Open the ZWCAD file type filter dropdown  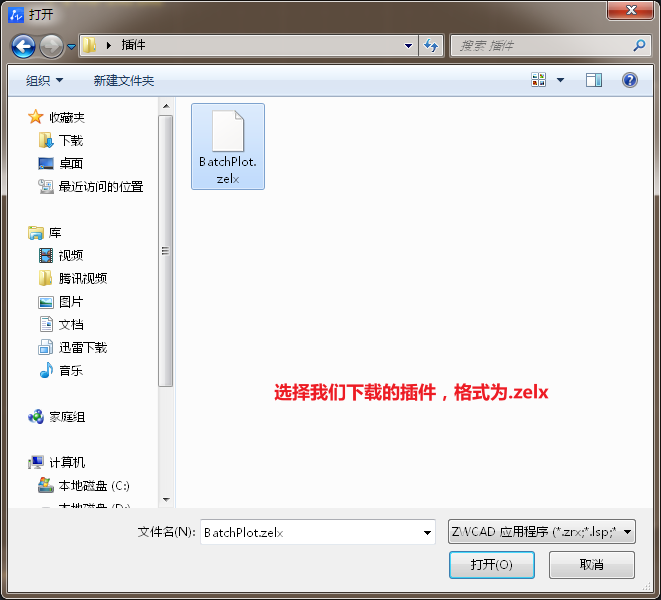tap(542, 533)
